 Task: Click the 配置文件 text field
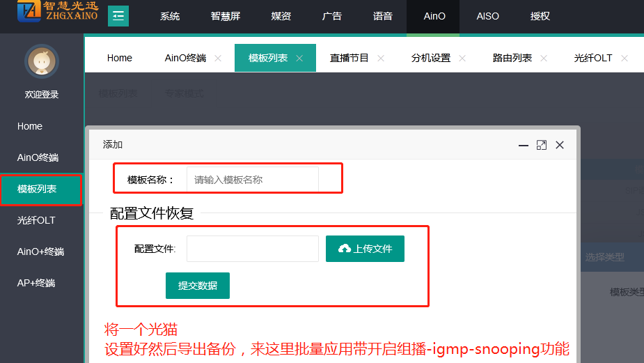point(252,249)
